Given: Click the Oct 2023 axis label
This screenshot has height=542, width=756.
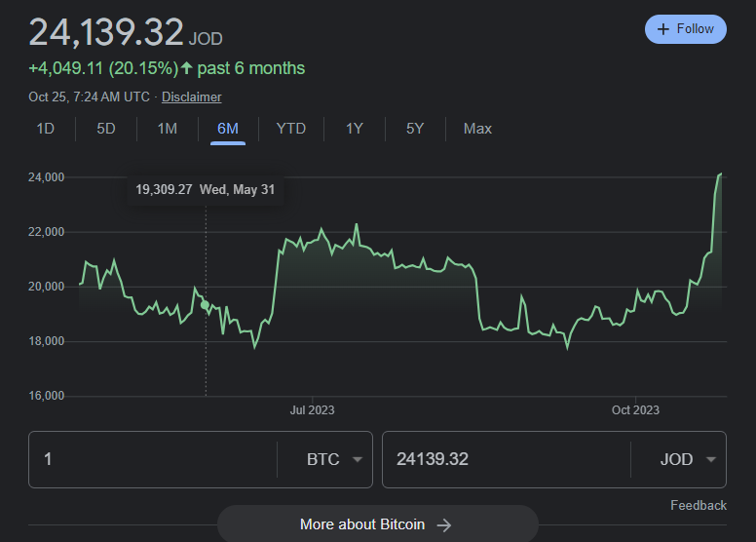Looking at the screenshot, I should click(x=635, y=410).
